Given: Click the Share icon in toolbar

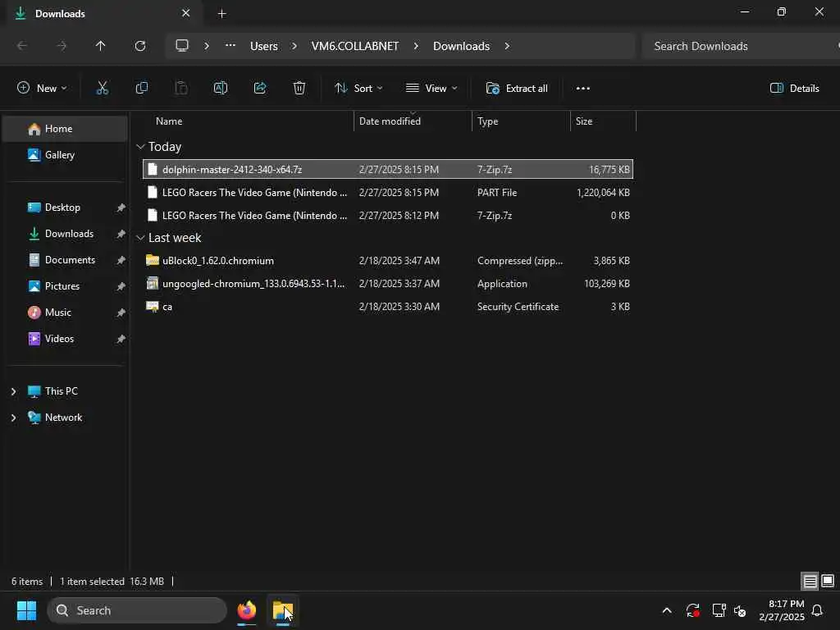Looking at the screenshot, I should click(x=260, y=89).
